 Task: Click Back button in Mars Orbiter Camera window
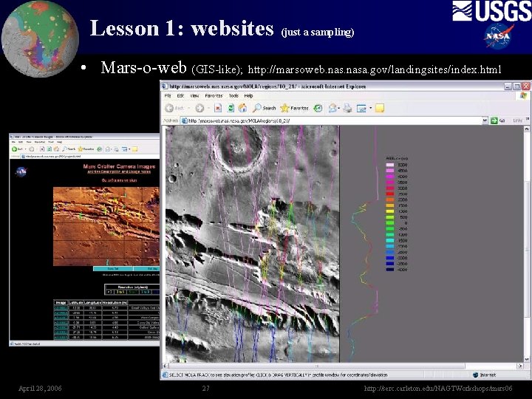tap(17, 149)
